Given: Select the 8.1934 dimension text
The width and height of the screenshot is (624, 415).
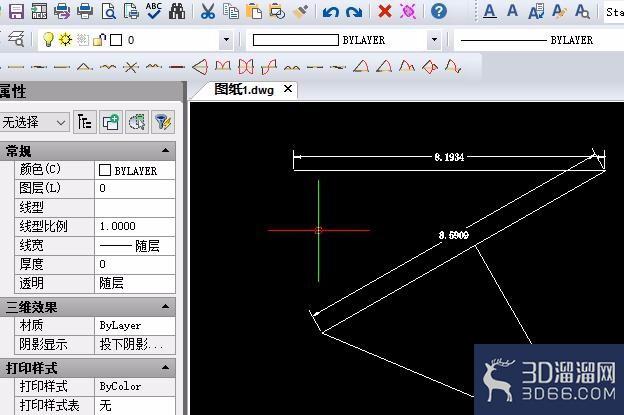Looking at the screenshot, I should [449, 157].
